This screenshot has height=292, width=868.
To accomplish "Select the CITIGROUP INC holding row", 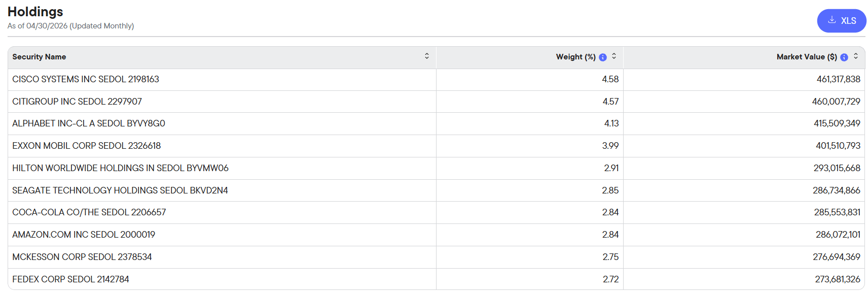I will pos(436,102).
